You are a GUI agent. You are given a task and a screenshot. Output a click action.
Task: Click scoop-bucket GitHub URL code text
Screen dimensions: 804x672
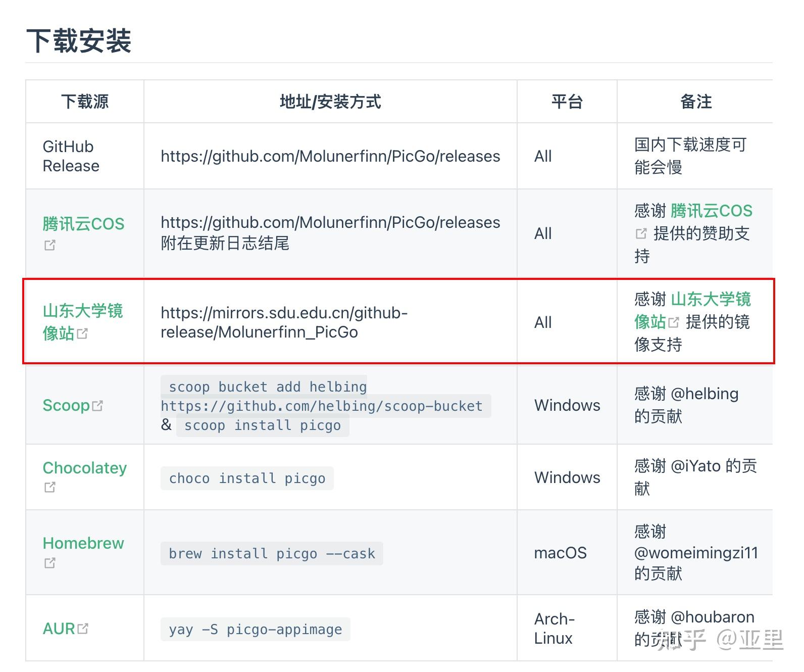326,406
